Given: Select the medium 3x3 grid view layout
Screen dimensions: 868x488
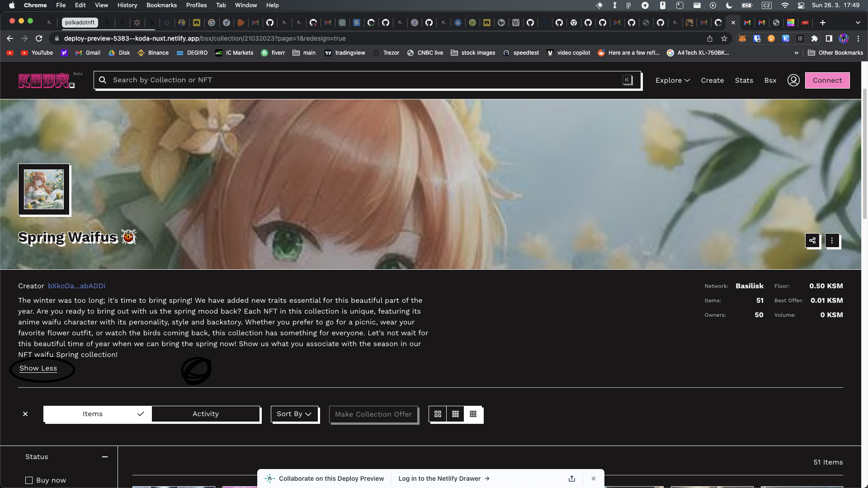Looking at the screenshot, I should [456, 414].
